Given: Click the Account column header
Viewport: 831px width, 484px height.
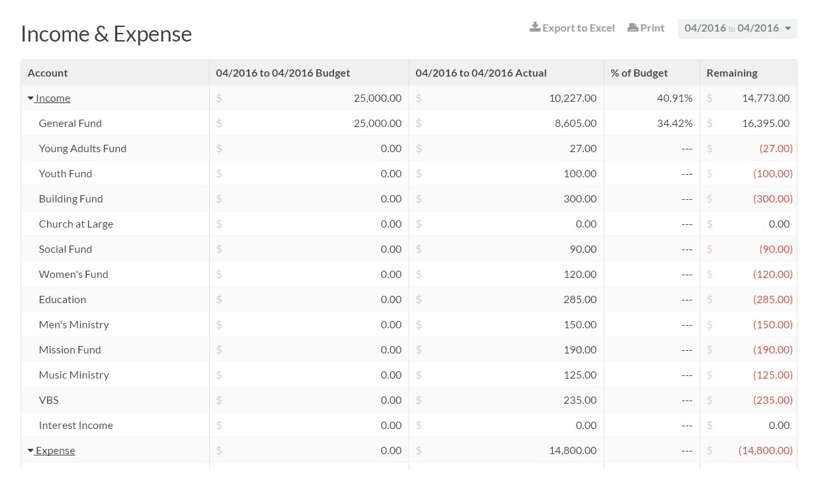Looking at the screenshot, I should pyautogui.click(x=48, y=73).
